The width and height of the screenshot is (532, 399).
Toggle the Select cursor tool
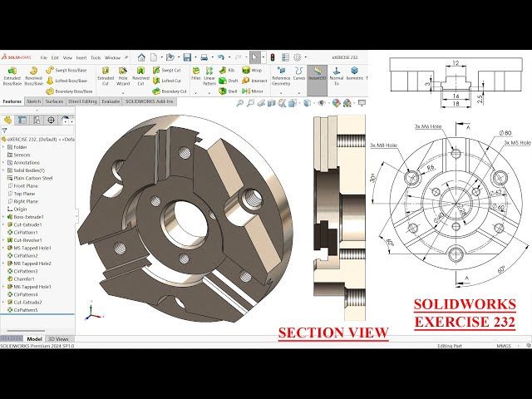pos(255,57)
